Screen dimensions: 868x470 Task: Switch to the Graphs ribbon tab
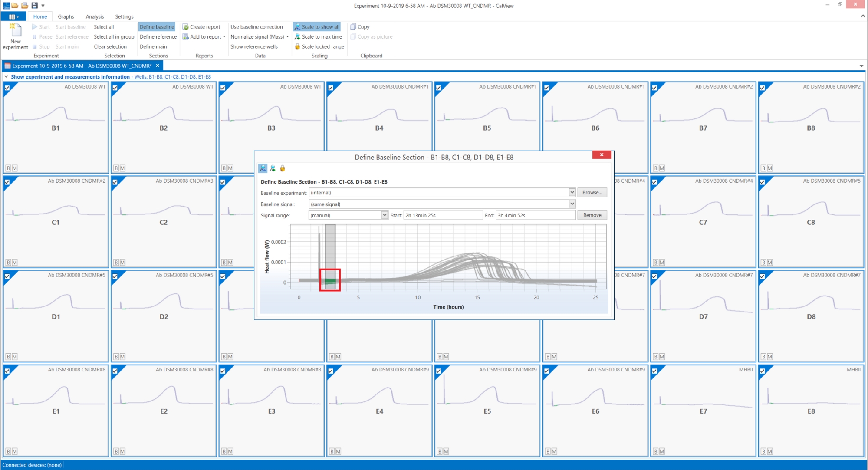(66, 16)
